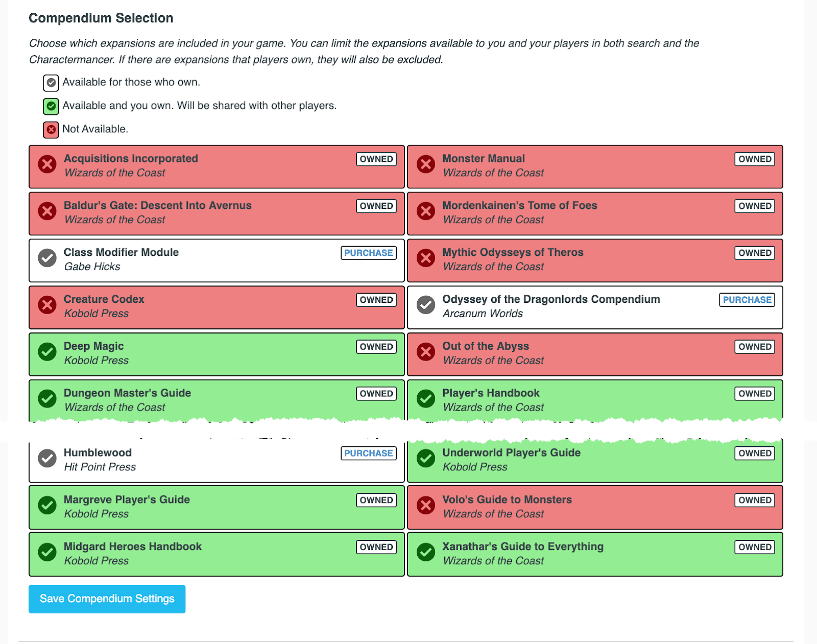The height and width of the screenshot is (644, 817).
Task: Select the 'Midgard Heroes Handbook' title text
Action: [x=133, y=547]
